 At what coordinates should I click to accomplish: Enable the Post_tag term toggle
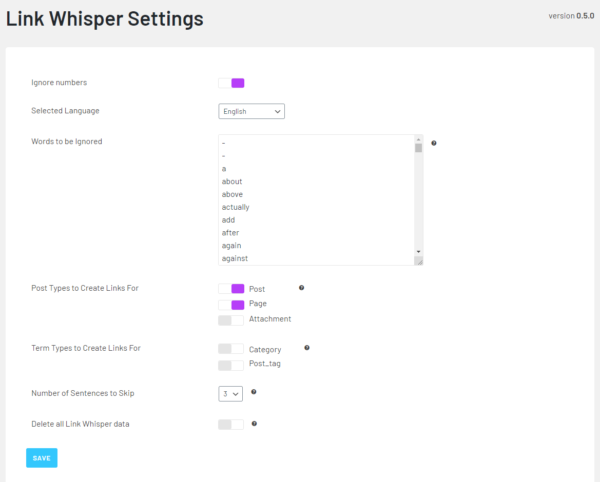click(231, 365)
